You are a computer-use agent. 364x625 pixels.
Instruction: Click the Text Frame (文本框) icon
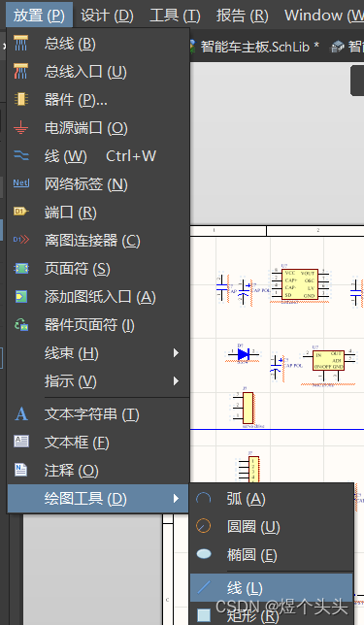coord(21,442)
